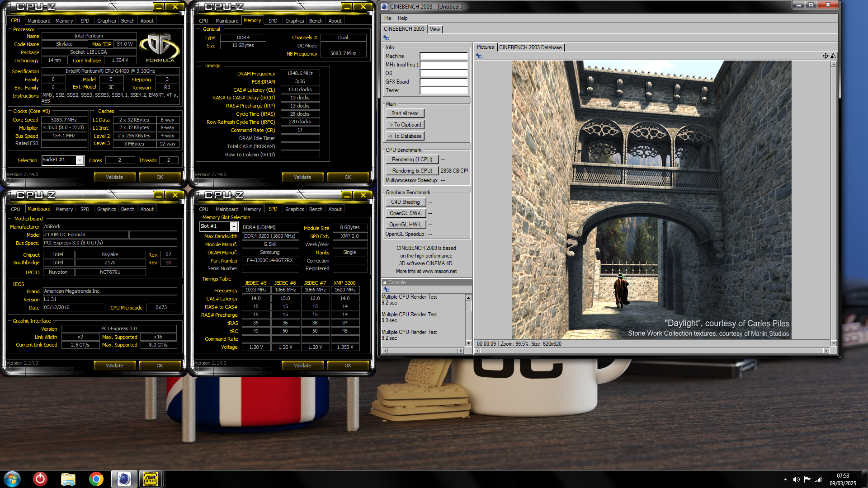Click the pin icon below the Console header
The height and width of the screenshot is (488, 868).
(x=386, y=289)
